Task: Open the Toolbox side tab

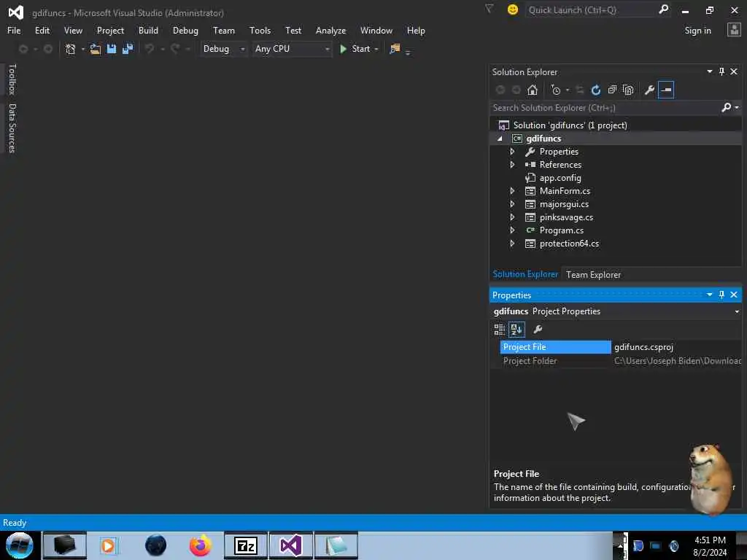Action: coord(12,79)
